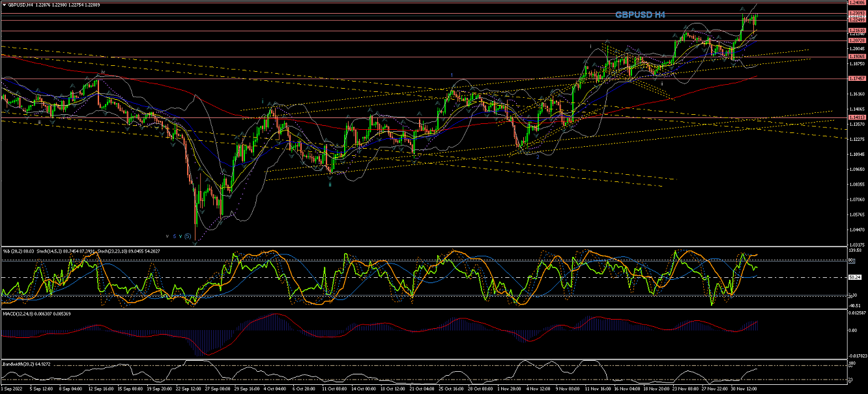Click the 1 Sep 2022 date label
This screenshot has height=394, width=868.
coord(13,389)
